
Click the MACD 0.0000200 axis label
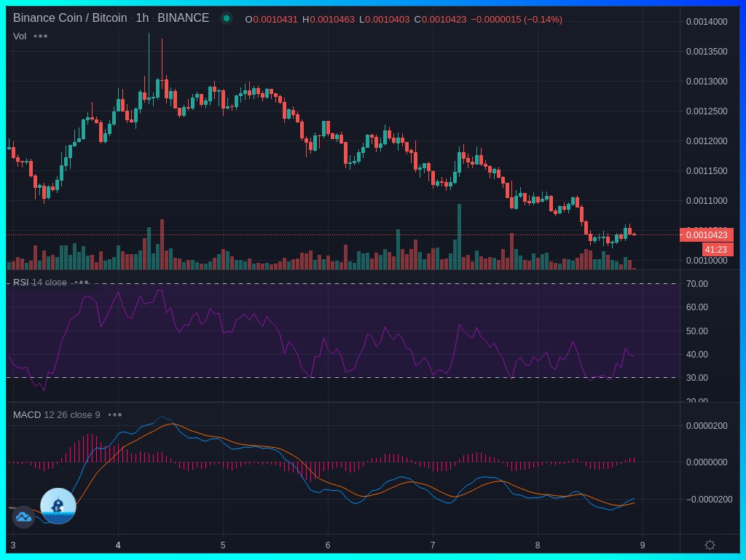[707, 426]
